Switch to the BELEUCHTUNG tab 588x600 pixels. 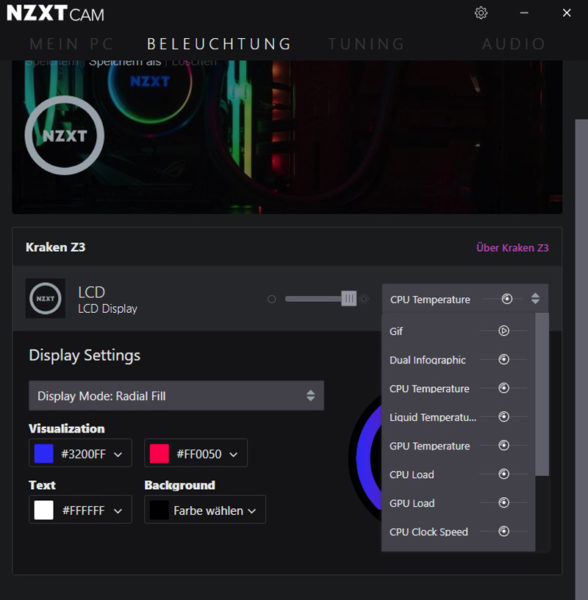tap(219, 44)
